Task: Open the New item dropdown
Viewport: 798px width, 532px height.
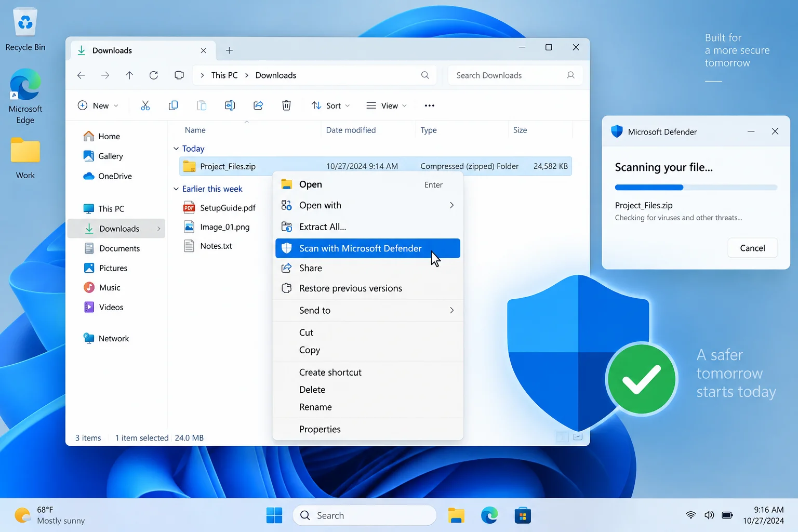Action: (x=98, y=105)
